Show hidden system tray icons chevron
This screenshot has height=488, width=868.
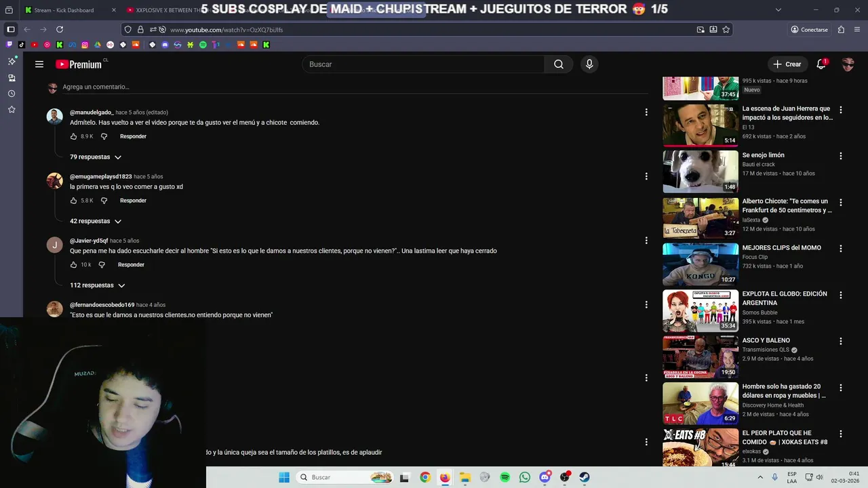tap(759, 477)
